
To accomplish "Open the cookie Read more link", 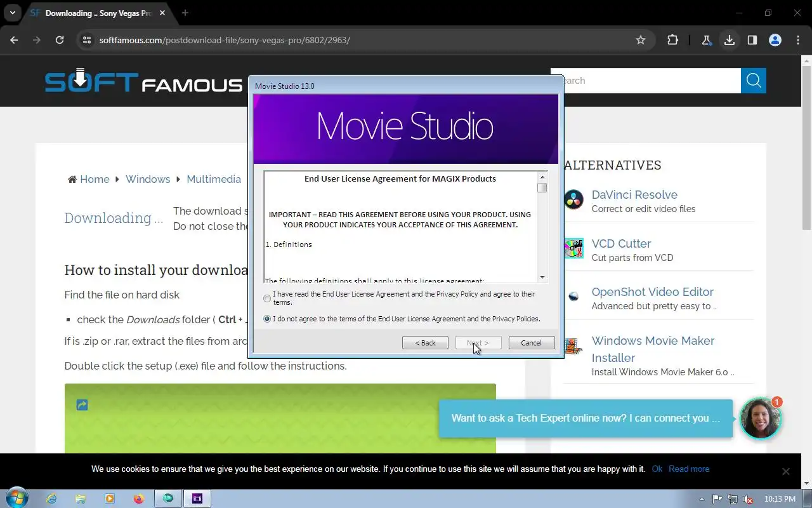I will point(689,469).
